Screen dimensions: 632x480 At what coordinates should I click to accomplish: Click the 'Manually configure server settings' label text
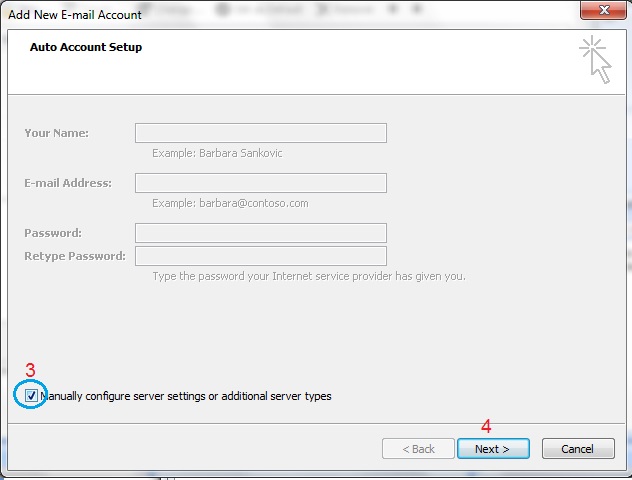click(186, 396)
